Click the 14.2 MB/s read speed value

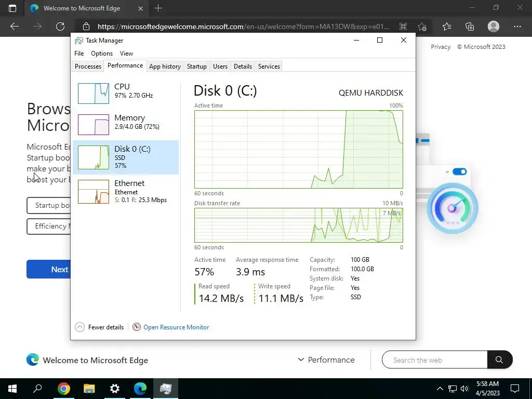pyautogui.click(x=221, y=298)
